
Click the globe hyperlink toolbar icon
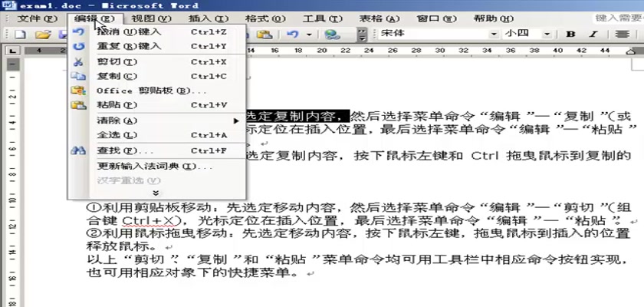click(331, 35)
